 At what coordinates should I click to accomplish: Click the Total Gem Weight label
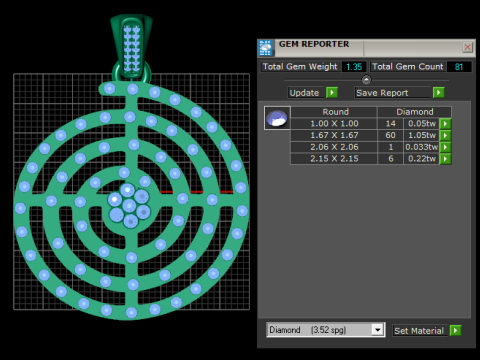point(300,67)
